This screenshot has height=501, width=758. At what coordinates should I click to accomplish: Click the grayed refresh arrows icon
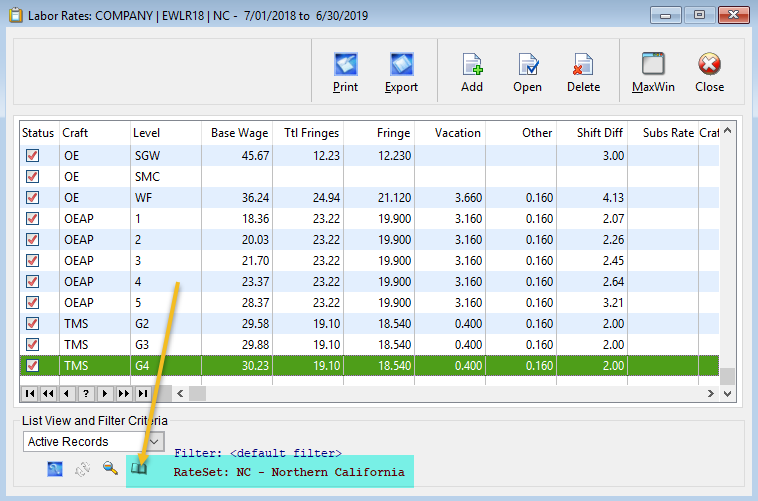(83, 469)
